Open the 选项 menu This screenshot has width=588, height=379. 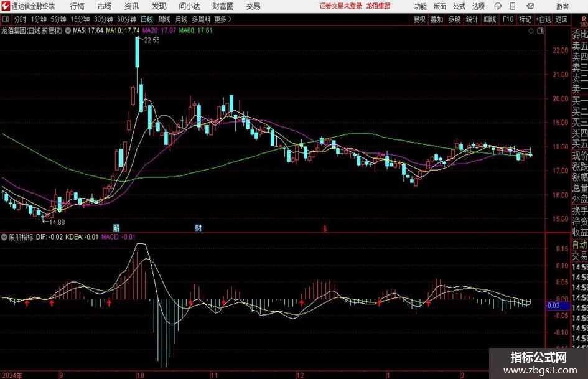(x=478, y=6)
